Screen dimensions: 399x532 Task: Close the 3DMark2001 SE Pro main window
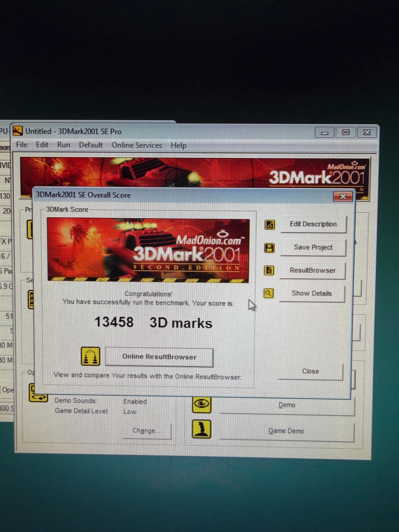[x=367, y=132]
